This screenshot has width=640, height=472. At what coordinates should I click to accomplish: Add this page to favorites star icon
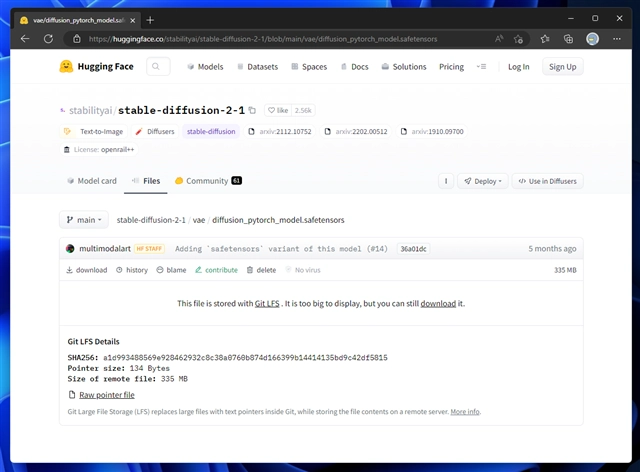[518, 39]
